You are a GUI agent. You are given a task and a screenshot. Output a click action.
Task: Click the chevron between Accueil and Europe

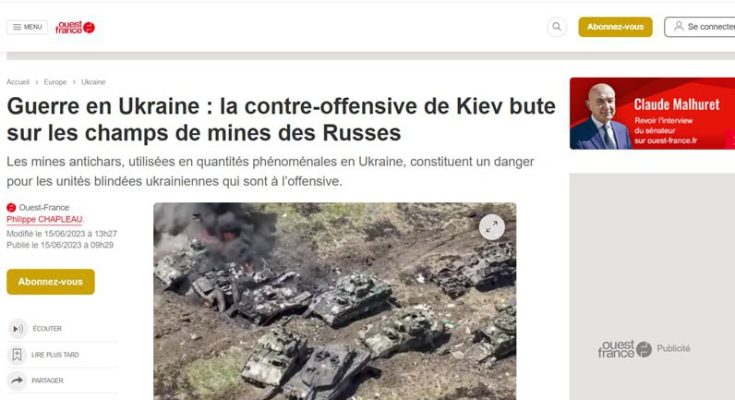click(37, 82)
